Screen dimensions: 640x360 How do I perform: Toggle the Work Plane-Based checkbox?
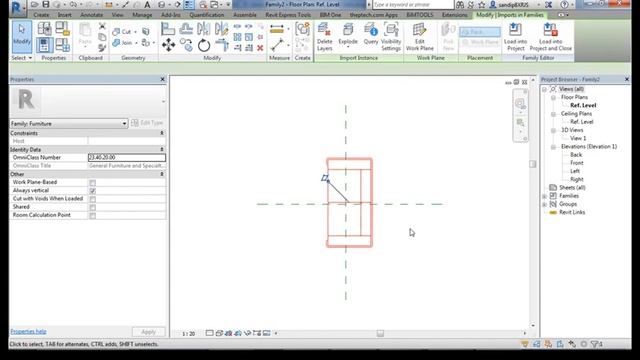pyautogui.click(x=93, y=182)
